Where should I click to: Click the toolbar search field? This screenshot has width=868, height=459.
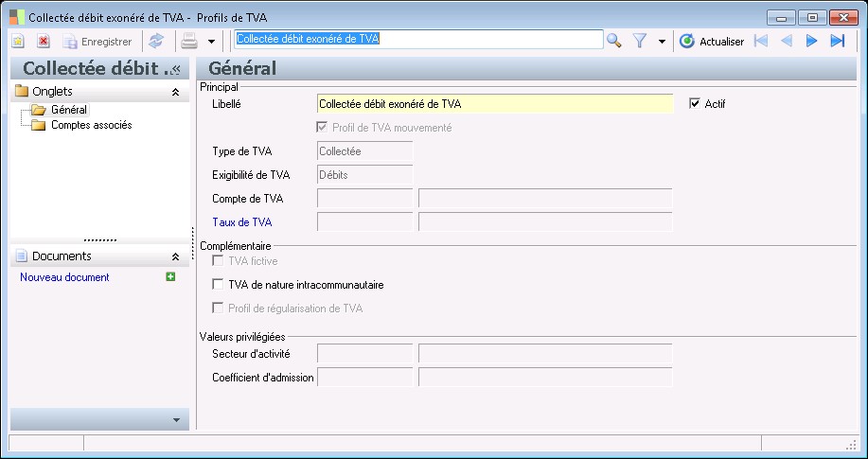click(x=418, y=40)
